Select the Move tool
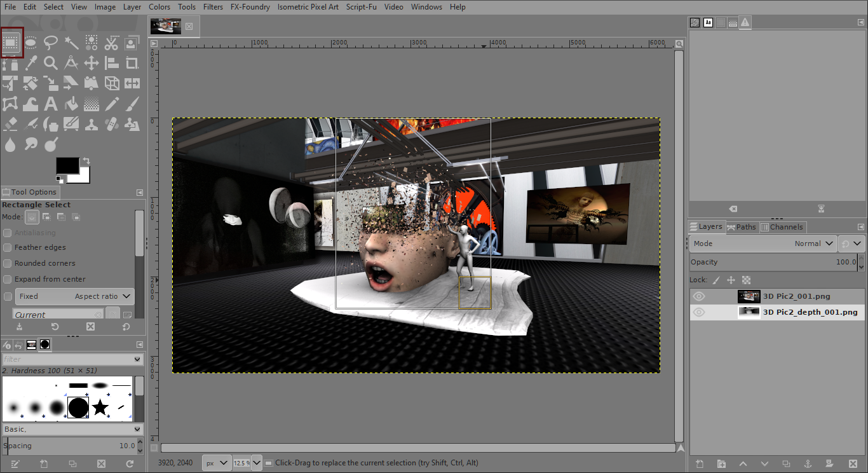Image resolution: width=868 pixels, height=473 pixels. click(x=92, y=63)
